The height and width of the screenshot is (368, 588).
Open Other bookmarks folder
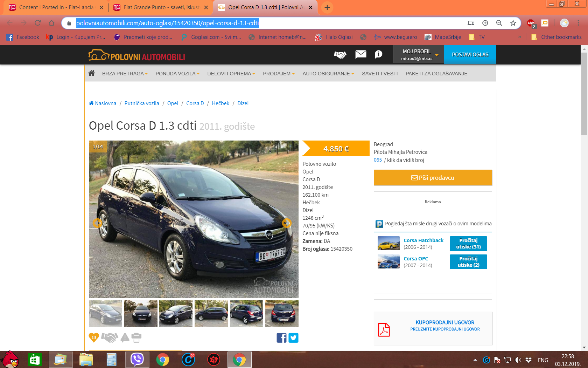tap(556, 37)
